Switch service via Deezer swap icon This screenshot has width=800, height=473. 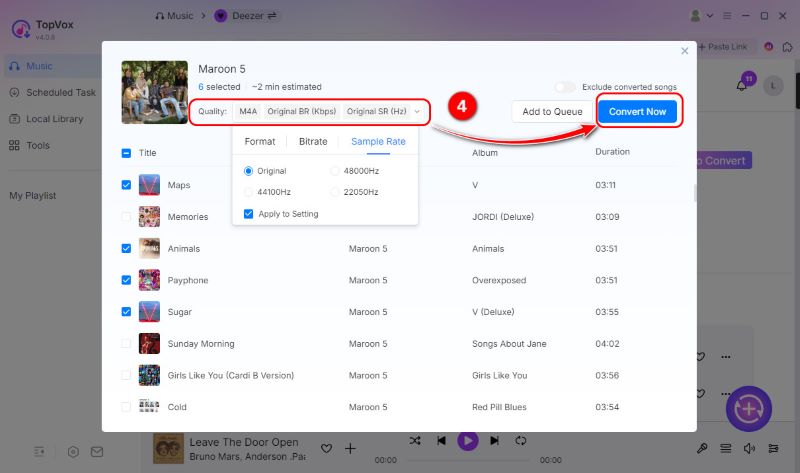pos(272,16)
